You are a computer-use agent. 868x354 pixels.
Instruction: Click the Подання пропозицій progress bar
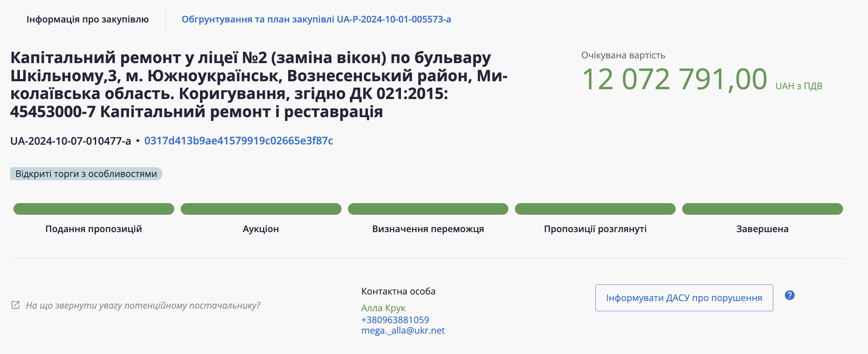click(94, 209)
